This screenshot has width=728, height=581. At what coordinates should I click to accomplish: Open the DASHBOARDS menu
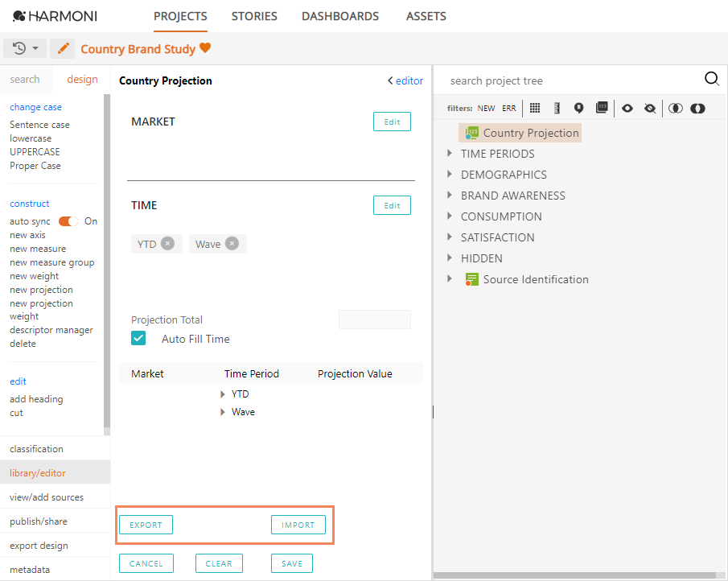click(339, 15)
